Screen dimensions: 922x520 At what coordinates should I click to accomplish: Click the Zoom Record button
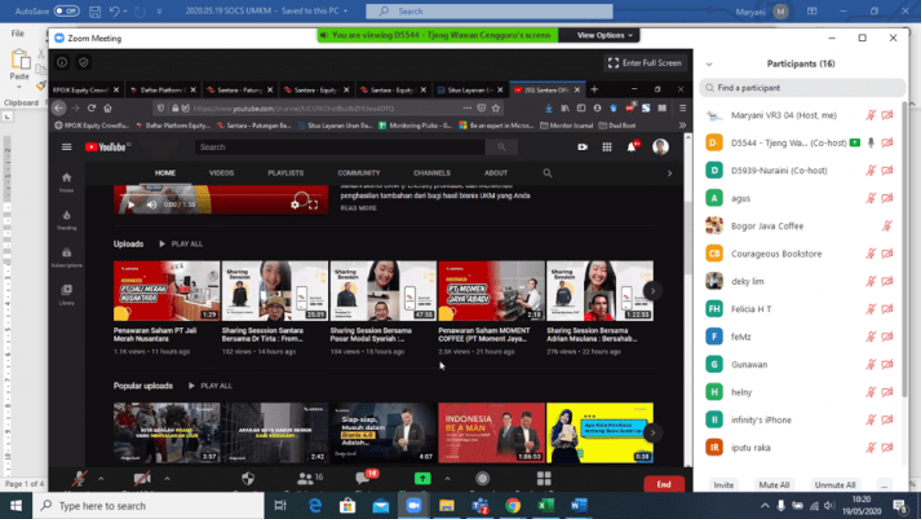coord(482,479)
